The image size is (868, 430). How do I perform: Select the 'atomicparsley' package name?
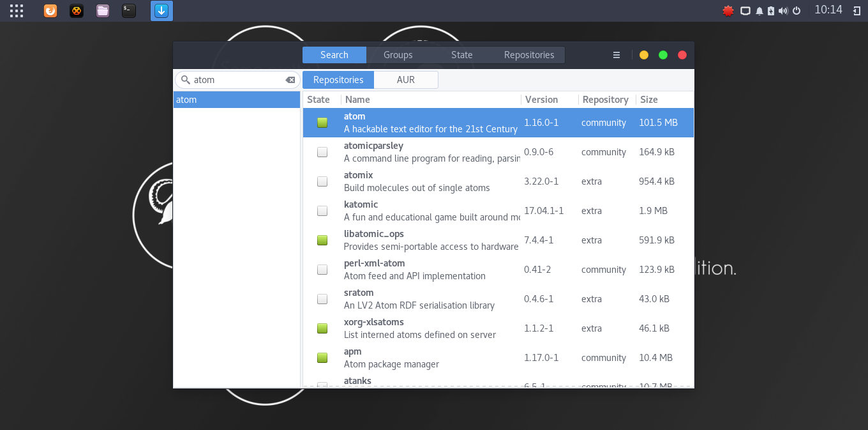tap(373, 146)
